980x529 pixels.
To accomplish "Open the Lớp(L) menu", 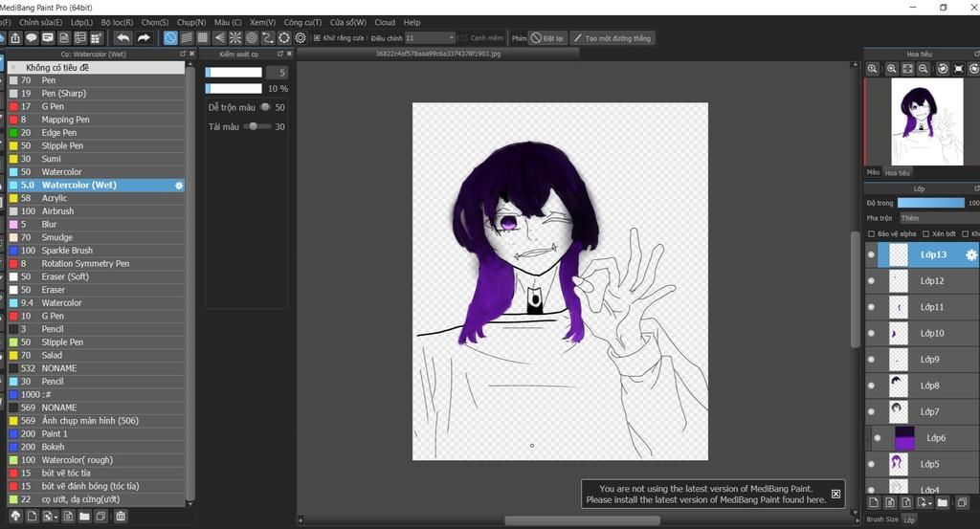I will (81, 23).
